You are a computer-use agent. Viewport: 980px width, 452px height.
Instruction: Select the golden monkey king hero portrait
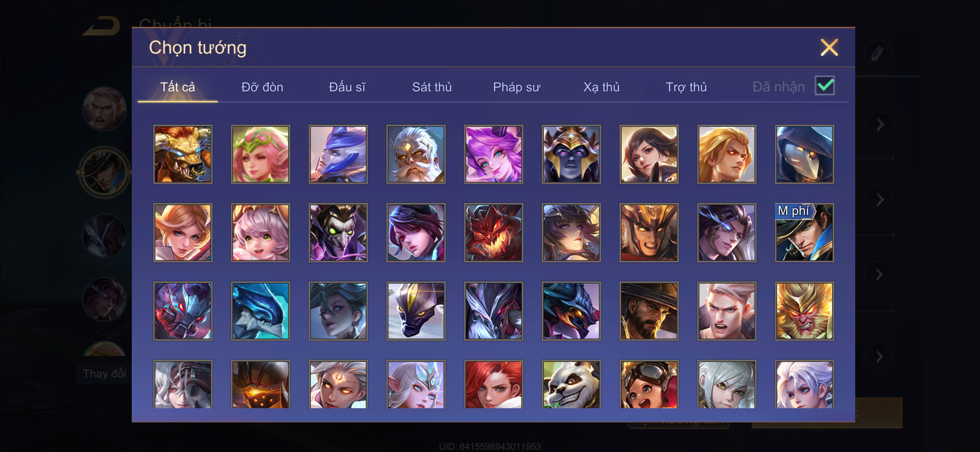804,311
